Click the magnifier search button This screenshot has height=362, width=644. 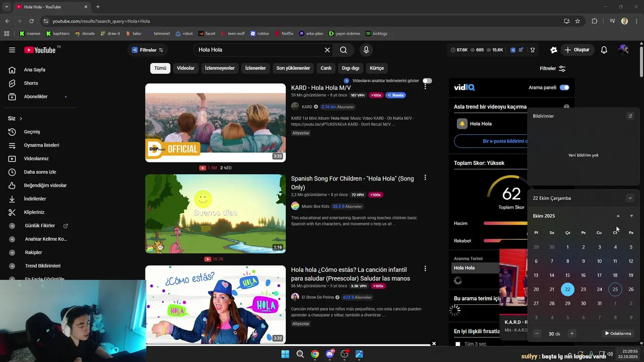click(x=343, y=50)
